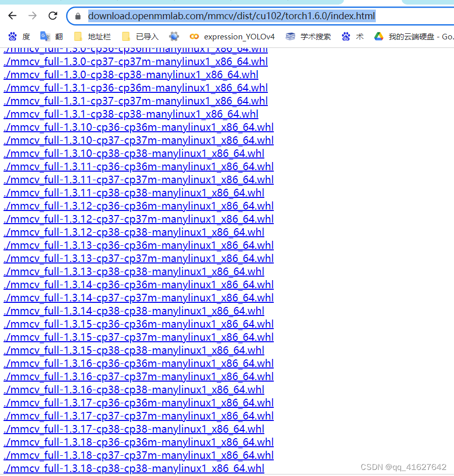This screenshot has height=476, width=454.
Task: Open the Baidu paw bookmark labeled 度
Action: coord(19,37)
